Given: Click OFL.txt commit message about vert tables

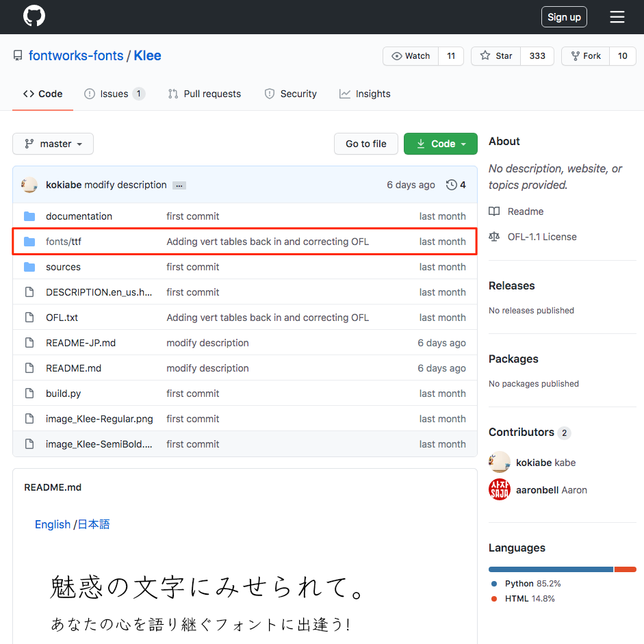Looking at the screenshot, I should [x=268, y=318].
